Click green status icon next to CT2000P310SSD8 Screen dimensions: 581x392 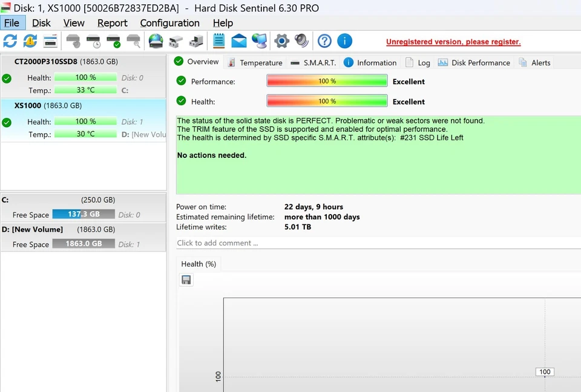pyautogui.click(x=7, y=77)
